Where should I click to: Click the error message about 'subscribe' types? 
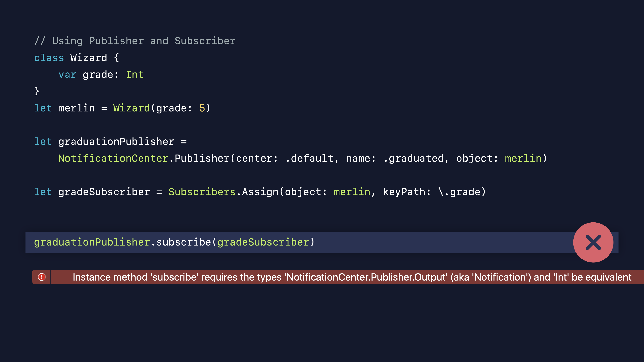point(352,277)
